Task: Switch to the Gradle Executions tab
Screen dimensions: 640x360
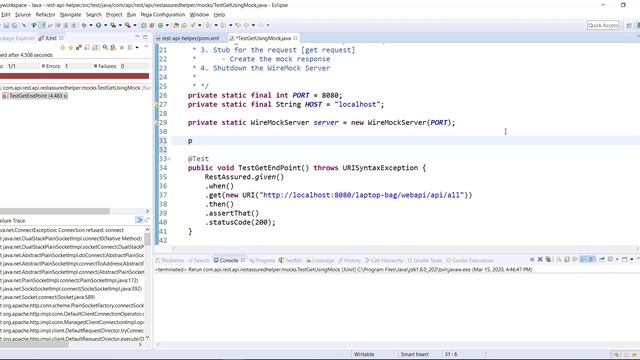Action: [x=470, y=260]
